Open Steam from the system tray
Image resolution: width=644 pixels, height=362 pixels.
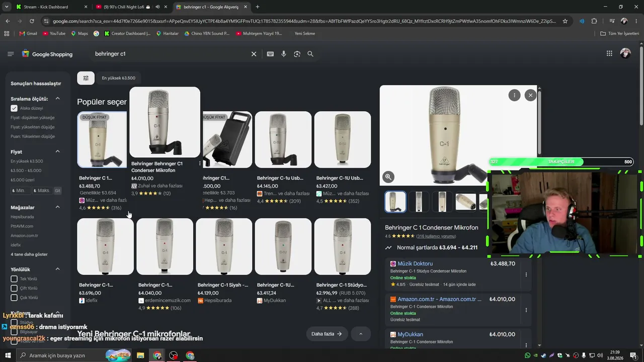543,355
